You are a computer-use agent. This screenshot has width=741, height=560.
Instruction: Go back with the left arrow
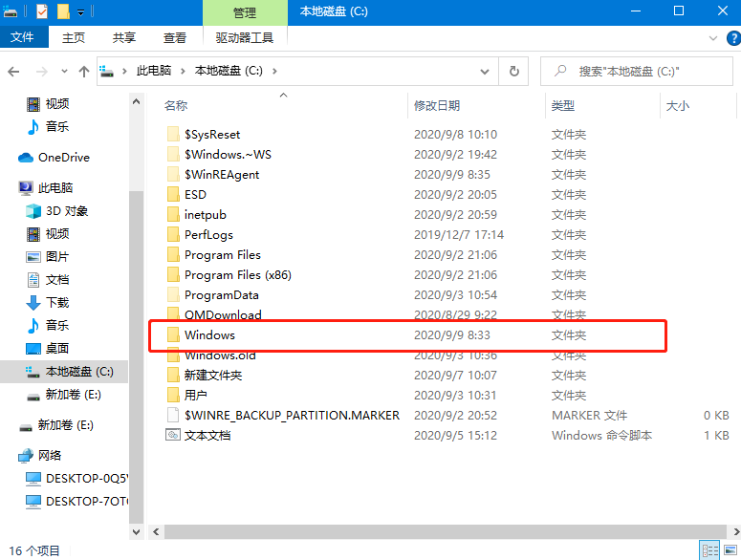point(13,72)
